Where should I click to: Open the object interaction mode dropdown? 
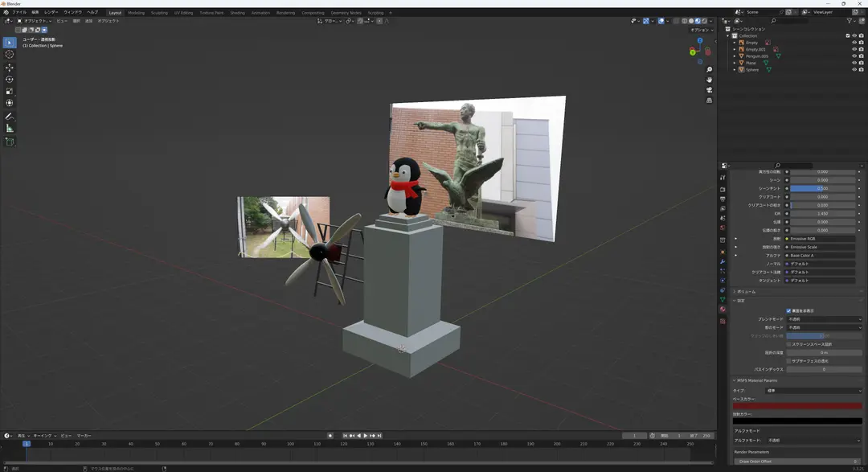tap(35, 21)
